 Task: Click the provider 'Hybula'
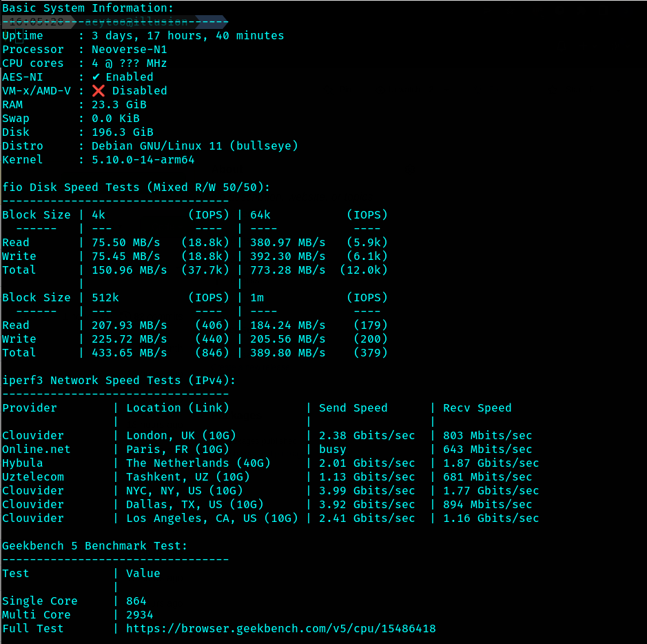pos(23,463)
